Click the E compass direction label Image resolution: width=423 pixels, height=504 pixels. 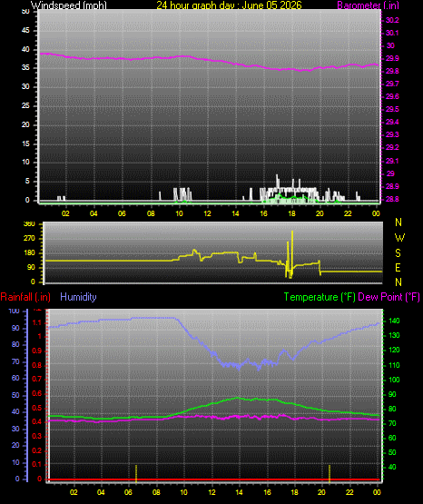pyautogui.click(x=398, y=267)
